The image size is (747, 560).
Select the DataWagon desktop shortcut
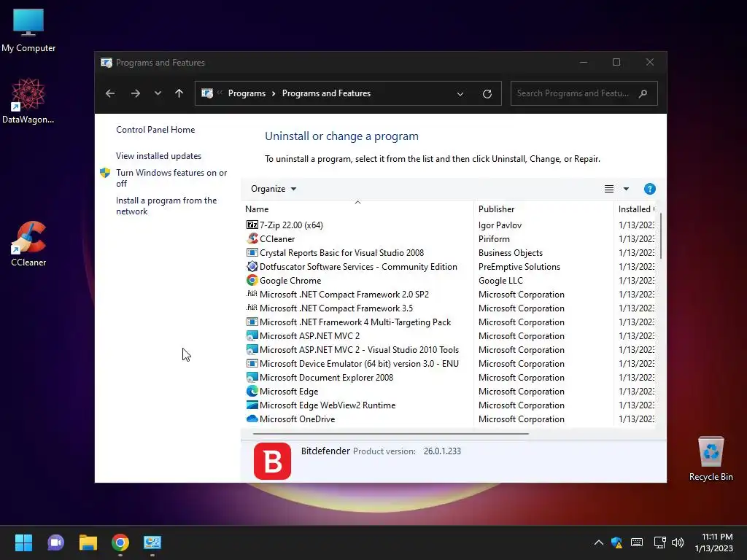[28, 101]
